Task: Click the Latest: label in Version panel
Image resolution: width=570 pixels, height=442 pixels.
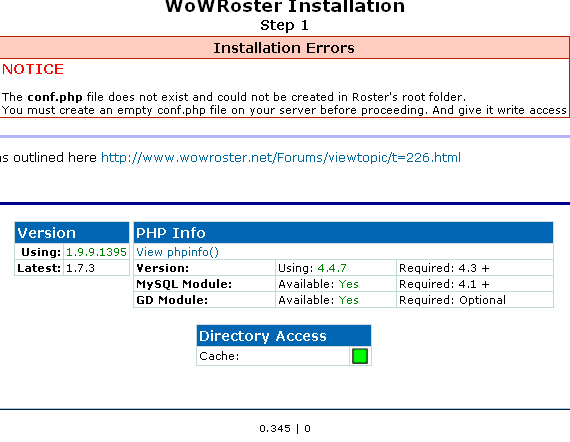Action: click(39, 268)
